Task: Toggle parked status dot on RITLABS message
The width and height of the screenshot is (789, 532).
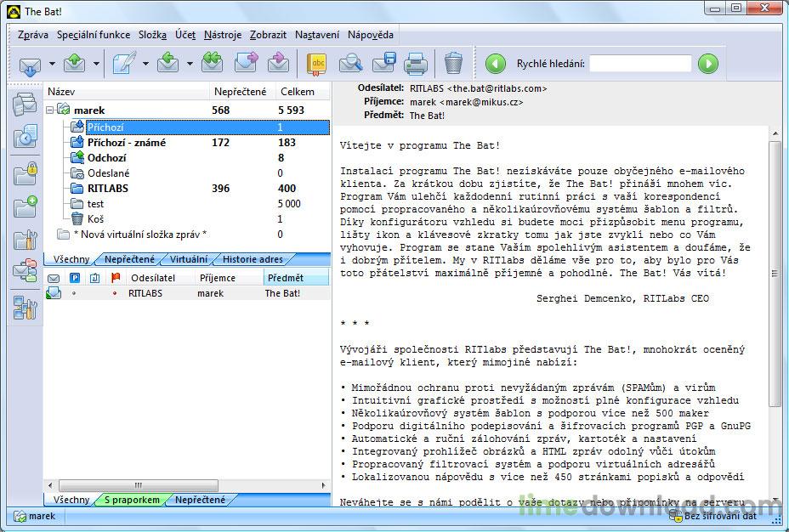Action: coord(74,293)
